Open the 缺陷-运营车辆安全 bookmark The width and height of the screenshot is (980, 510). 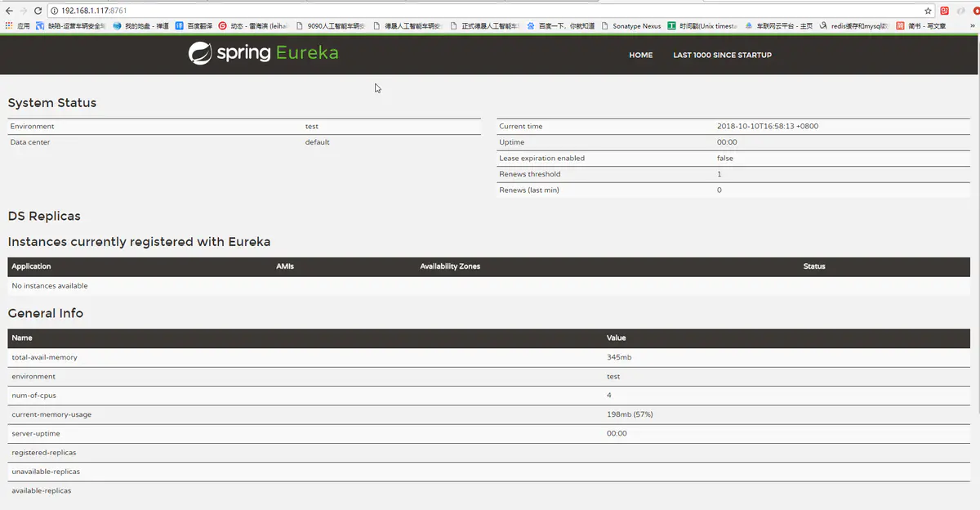point(70,25)
